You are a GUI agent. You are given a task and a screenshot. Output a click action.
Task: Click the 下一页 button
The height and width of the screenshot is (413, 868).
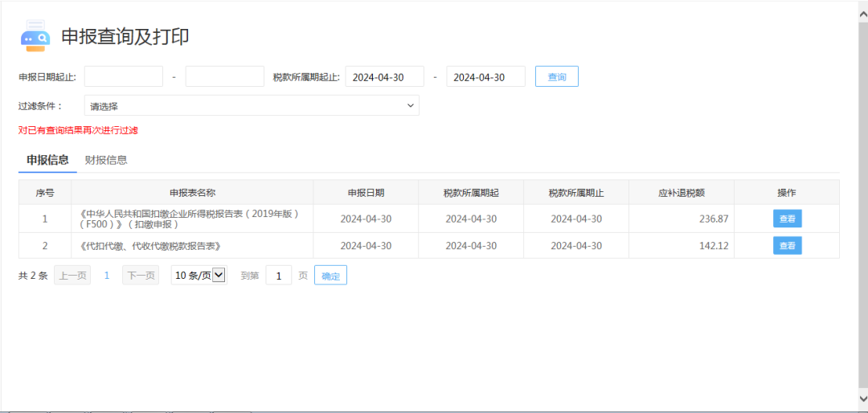141,275
